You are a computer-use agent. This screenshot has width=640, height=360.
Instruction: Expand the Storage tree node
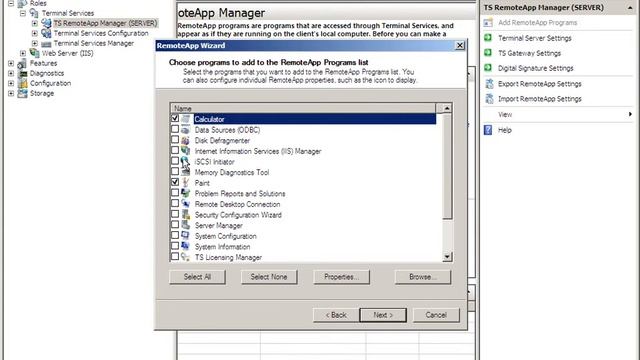pyautogui.click(x=11, y=93)
